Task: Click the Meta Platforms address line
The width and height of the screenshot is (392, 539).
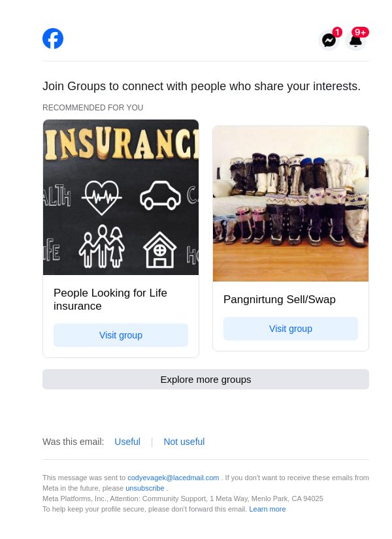Action: coord(183,498)
